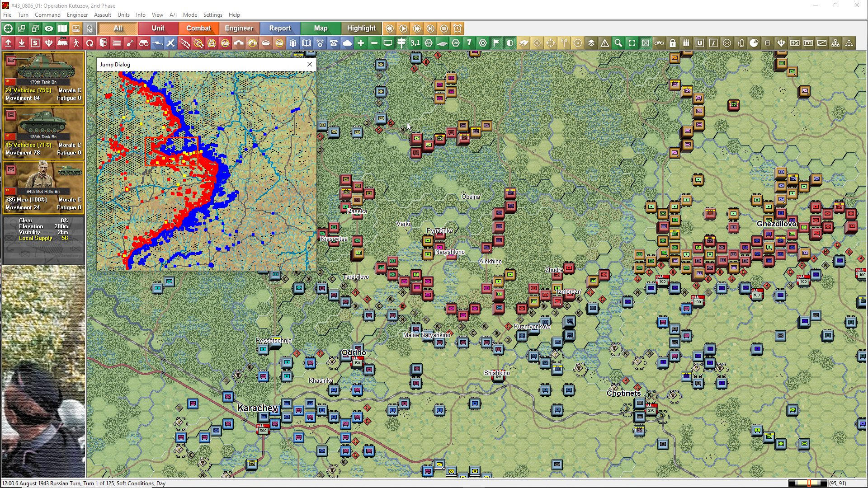Screen dimensions: 868x488
Task: Show objectives using the flag icon
Action: pyautogui.click(x=496, y=43)
